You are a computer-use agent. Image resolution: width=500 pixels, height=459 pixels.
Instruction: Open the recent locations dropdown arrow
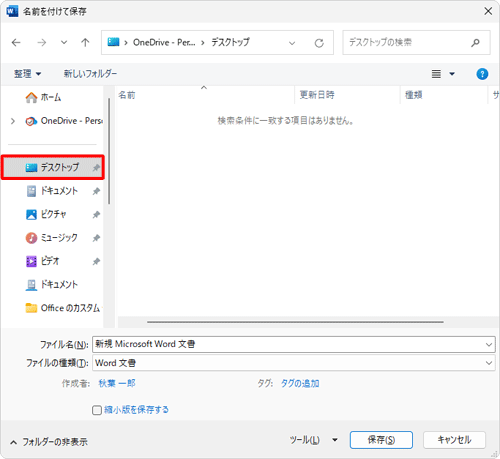coord(64,42)
